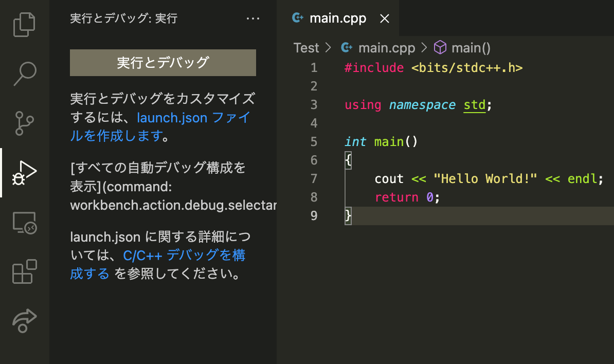Select the Run and Debug view icon
This screenshot has width=614, height=364.
pyautogui.click(x=24, y=173)
